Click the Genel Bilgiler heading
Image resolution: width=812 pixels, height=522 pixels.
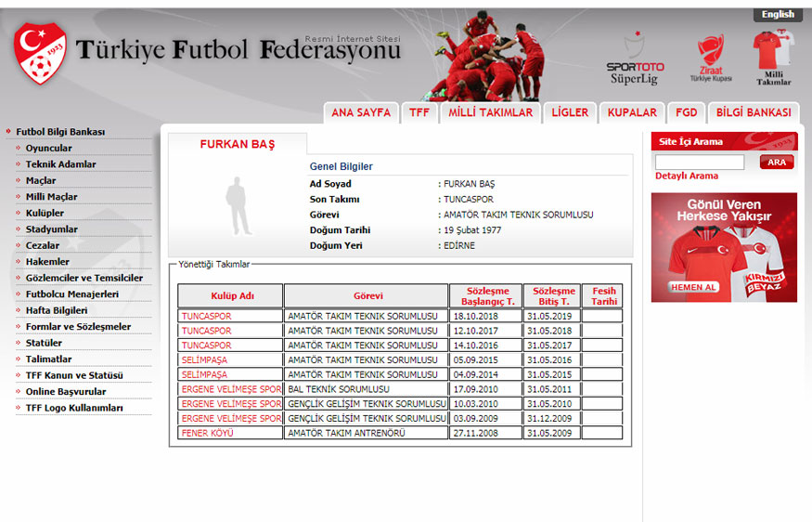(342, 166)
